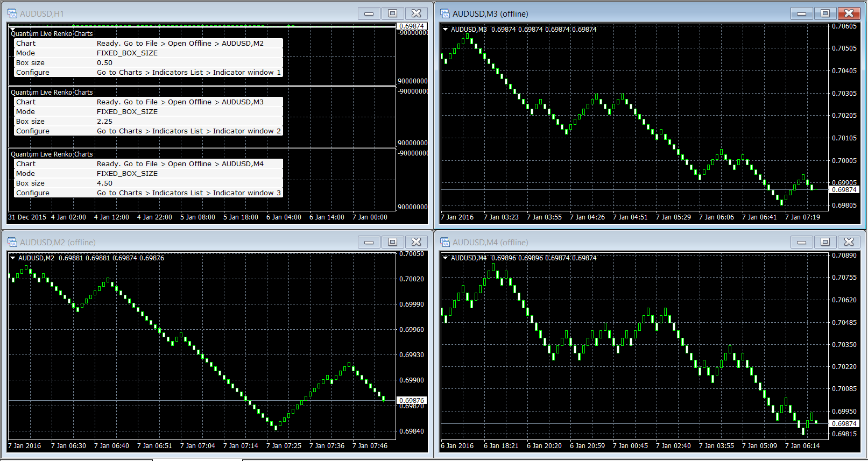Click the AUDUSD,M4 offline chart window icon
The height and width of the screenshot is (461, 868).
[x=445, y=242]
